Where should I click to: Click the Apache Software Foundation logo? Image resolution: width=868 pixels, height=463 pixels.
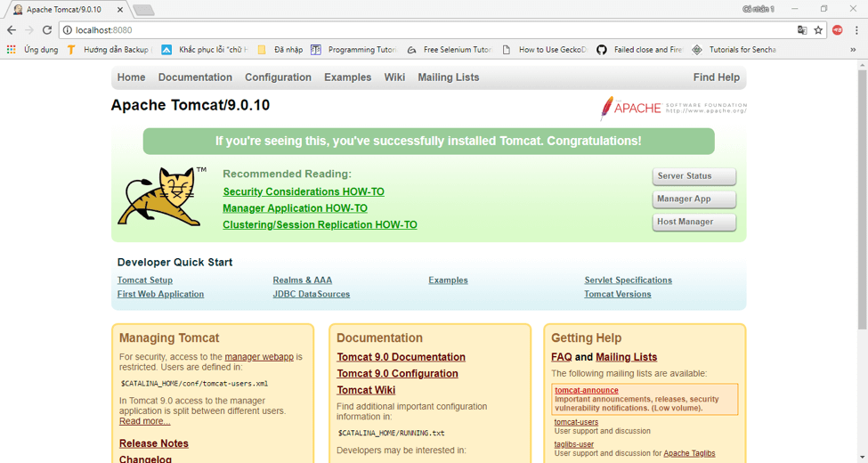(673, 108)
